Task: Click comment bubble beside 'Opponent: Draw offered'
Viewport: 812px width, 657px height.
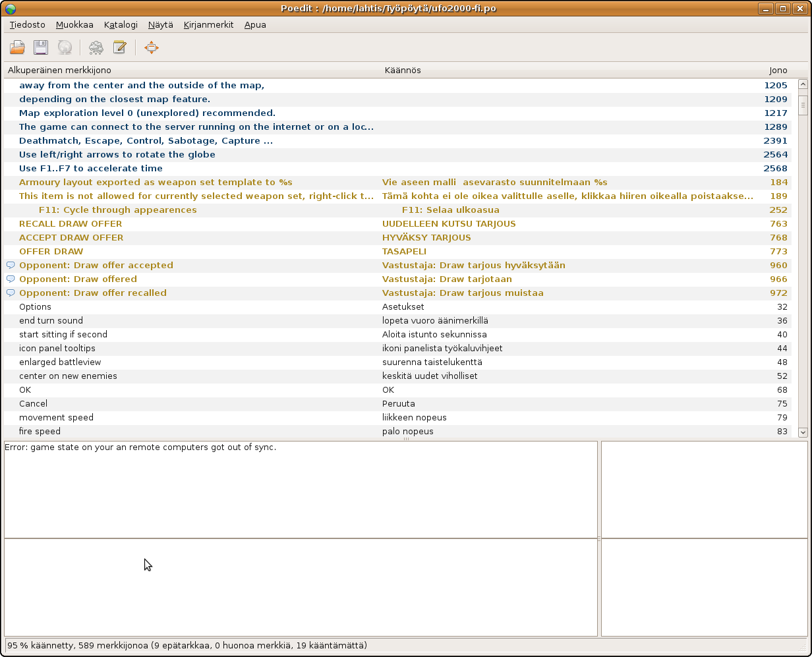Action: (11, 279)
